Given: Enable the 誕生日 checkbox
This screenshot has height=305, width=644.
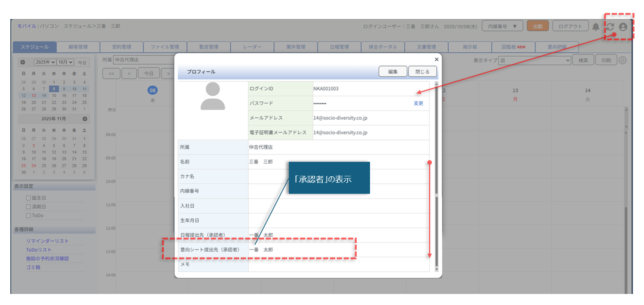Looking at the screenshot, I should pyautogui.click(x=28, y=198).
